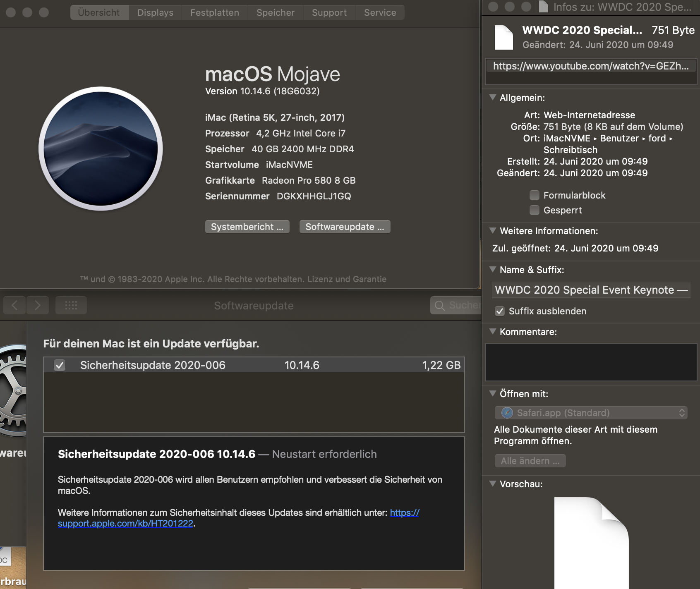Image resolution: width=700 pixels, height=589 pixels.
Task: Click the Software Update gear icon
Action: click(13, 390)
